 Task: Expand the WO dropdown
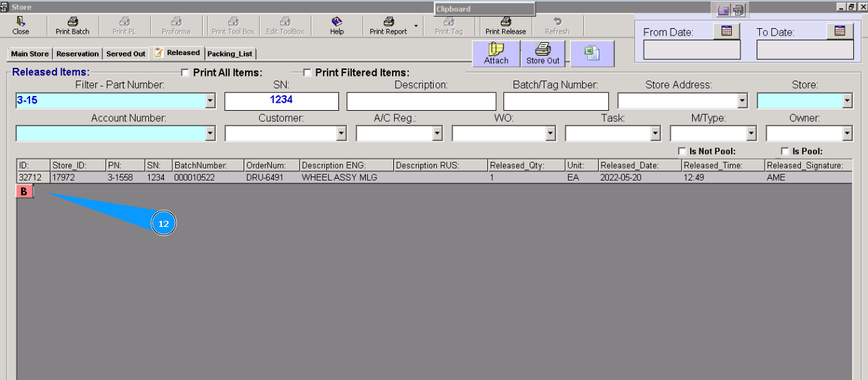pos(550,134)
